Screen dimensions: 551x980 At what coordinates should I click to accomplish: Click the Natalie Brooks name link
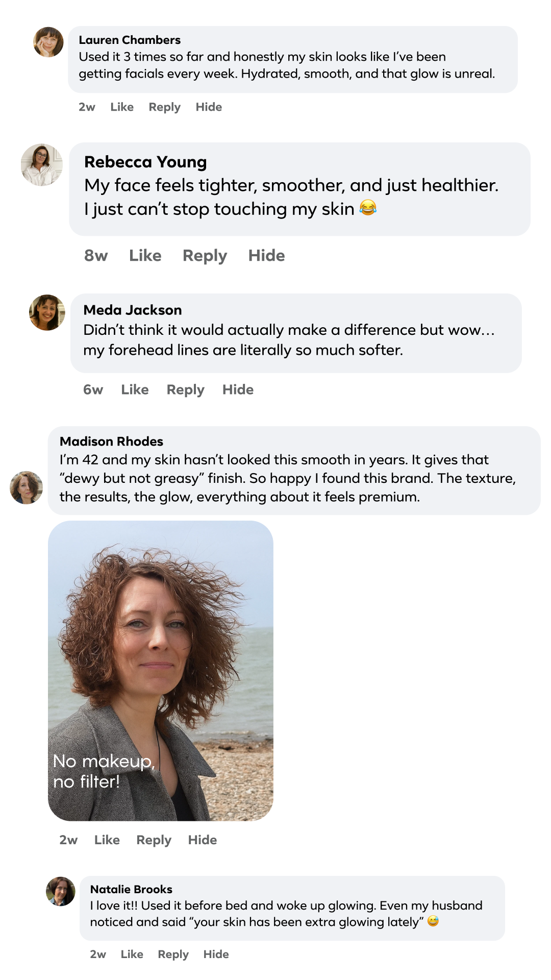131,889
